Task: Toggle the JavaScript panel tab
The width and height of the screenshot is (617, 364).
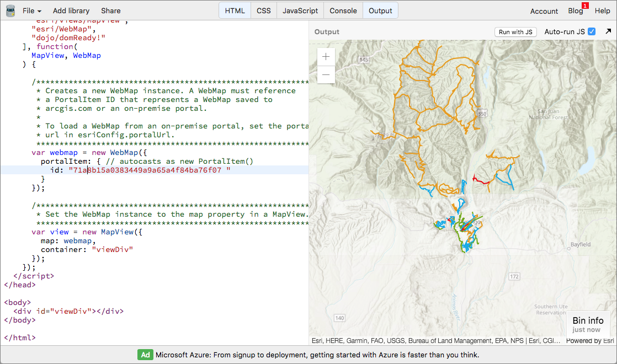Action: tap(300, 10)
